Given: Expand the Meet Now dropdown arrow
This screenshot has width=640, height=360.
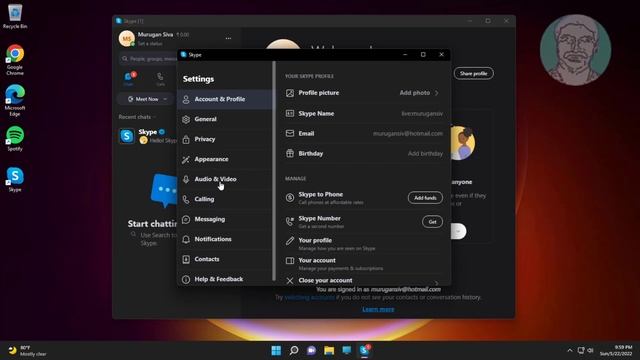Looking at the screenshot, I should (165, 99).
